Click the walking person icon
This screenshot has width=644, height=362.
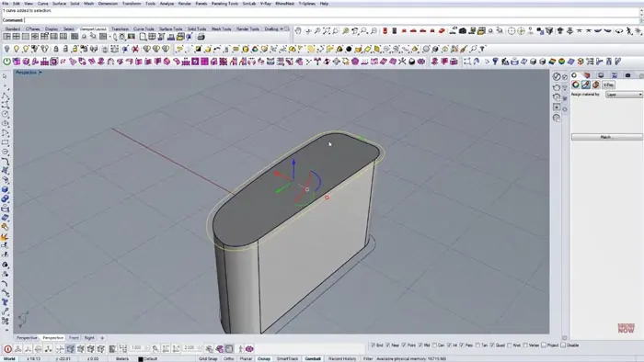point(629,30)
